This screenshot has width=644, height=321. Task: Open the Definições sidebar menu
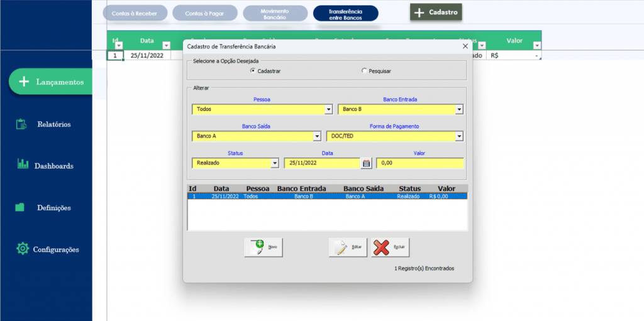tap(54, 208)
